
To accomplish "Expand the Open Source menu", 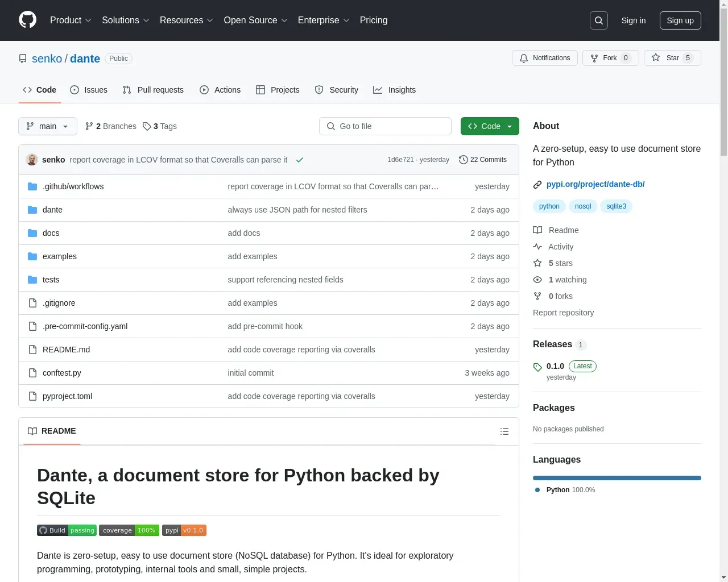I will [256, 20].
